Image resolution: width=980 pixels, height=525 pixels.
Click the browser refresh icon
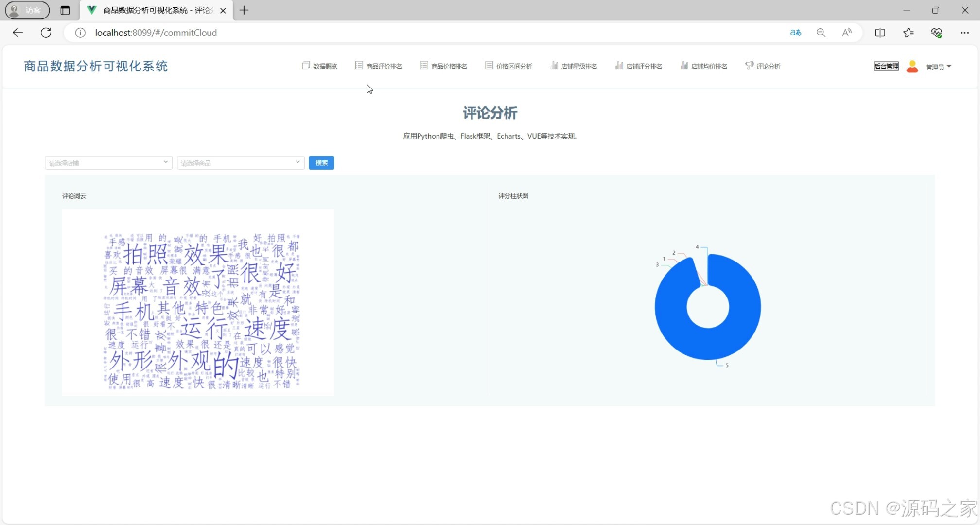pyautogui.click(x=46, y=33)
